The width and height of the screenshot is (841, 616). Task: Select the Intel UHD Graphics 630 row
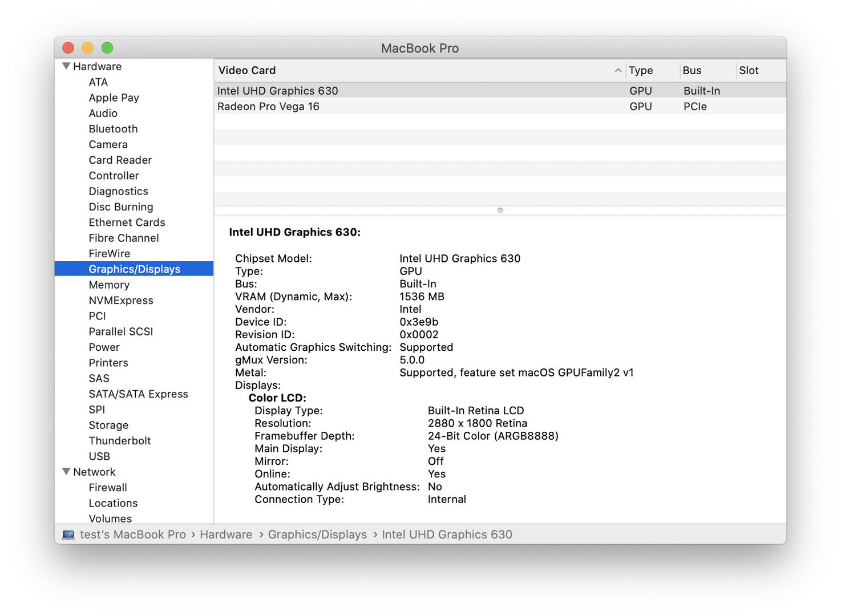[x=500, y=91]
